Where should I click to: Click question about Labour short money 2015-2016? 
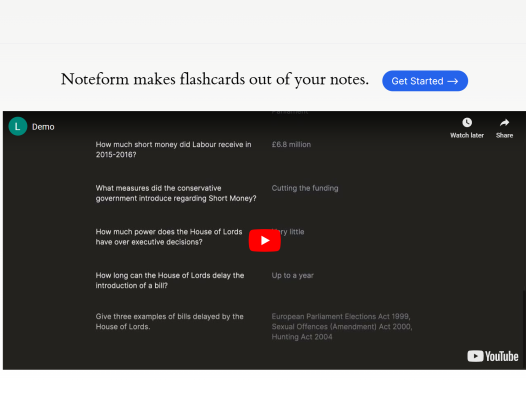[x=173, y=150]
